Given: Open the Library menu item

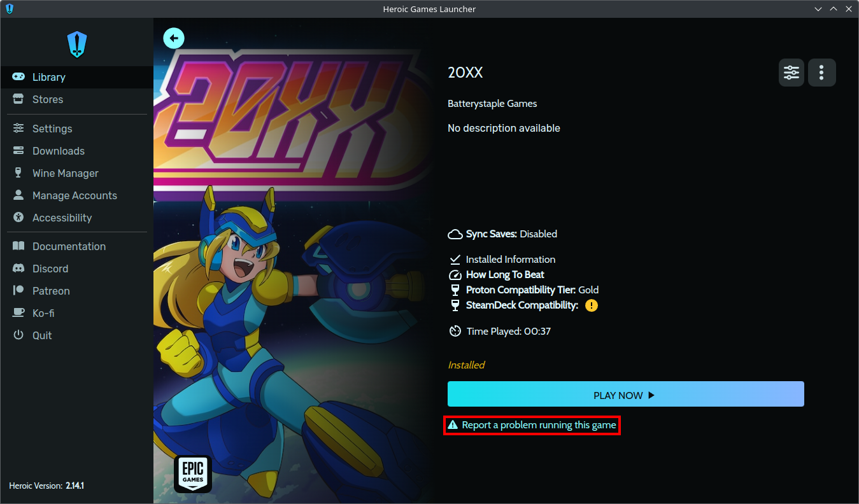Looking at the screenshot, I should point(76,77).
